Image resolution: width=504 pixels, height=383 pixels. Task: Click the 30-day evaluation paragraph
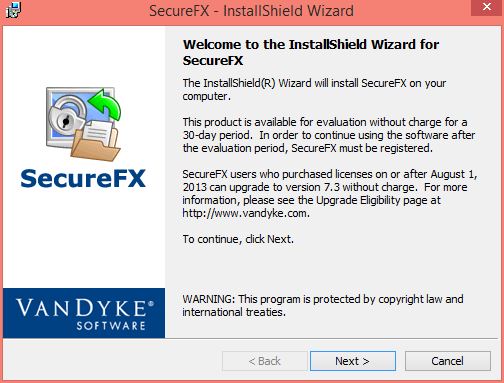point(329,135)
